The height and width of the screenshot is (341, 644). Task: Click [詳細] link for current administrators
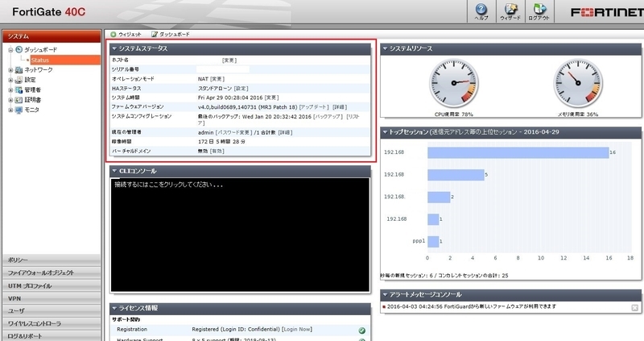point(285,132)
